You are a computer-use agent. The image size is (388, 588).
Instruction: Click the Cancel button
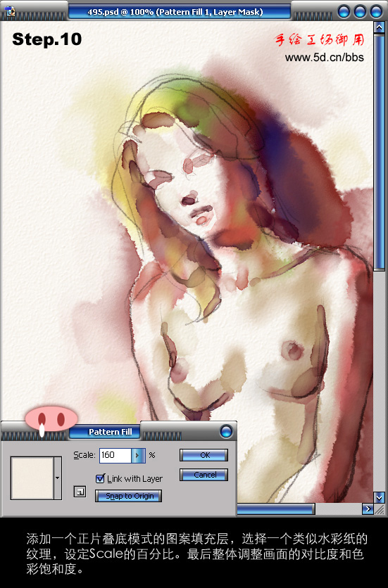point(204,475)
